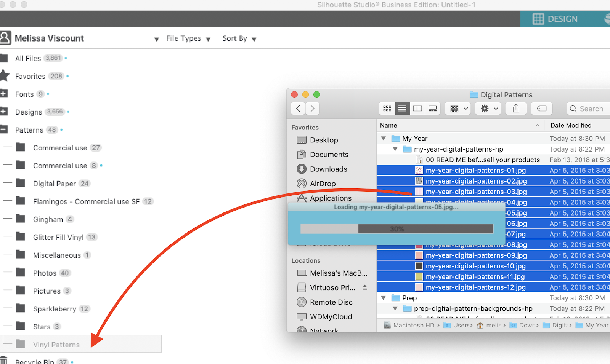Select the Pictures folder icon

(21, 291)
